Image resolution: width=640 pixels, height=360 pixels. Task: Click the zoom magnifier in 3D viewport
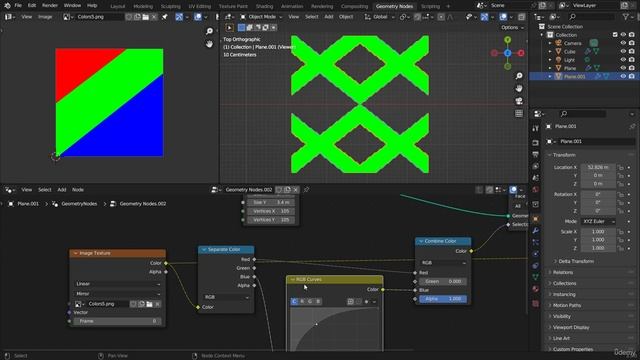click(519, 76)
